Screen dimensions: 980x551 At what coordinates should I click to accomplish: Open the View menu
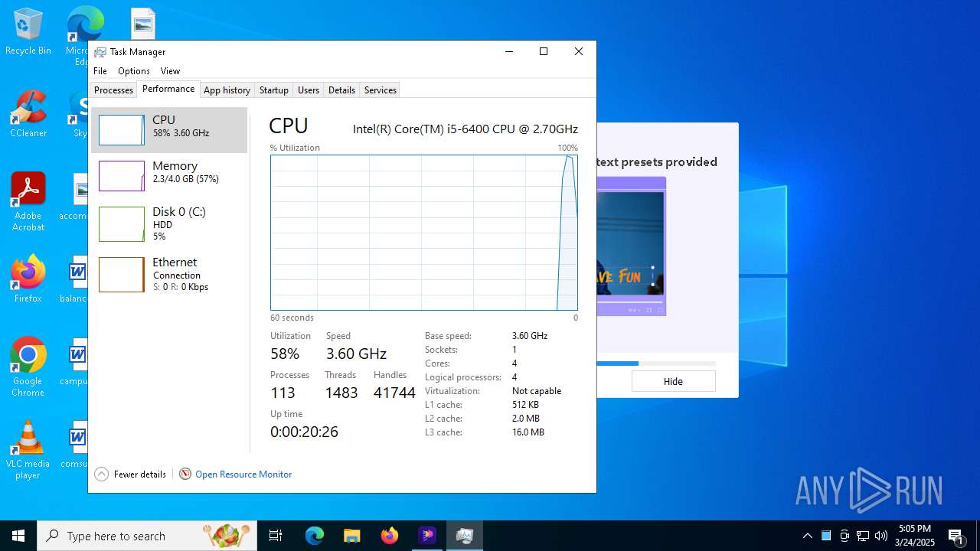170,71
